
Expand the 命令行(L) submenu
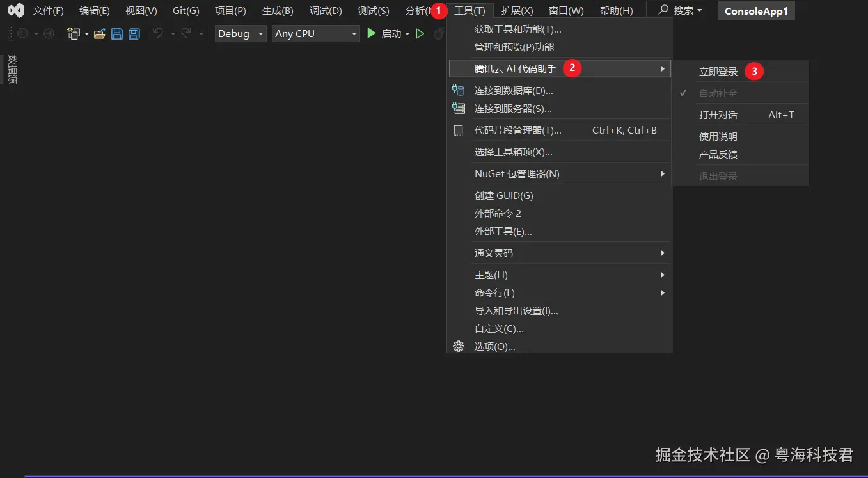(560, 293)
